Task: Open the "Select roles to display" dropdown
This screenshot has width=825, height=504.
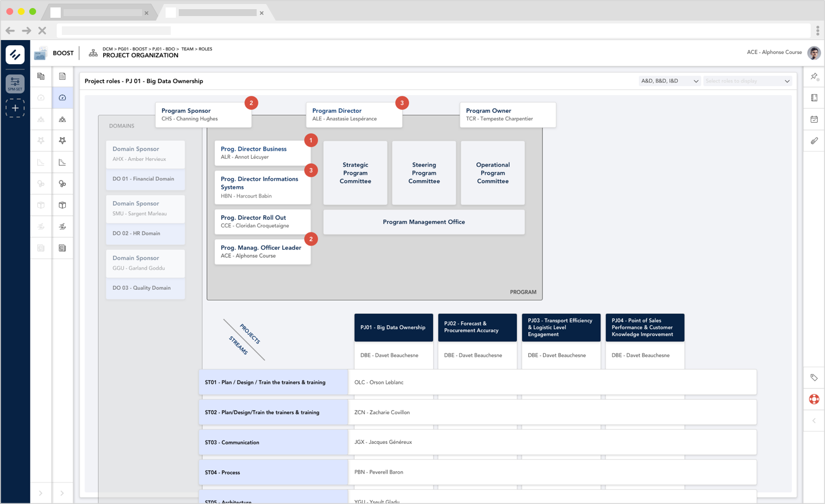Action: pos(747,81)
